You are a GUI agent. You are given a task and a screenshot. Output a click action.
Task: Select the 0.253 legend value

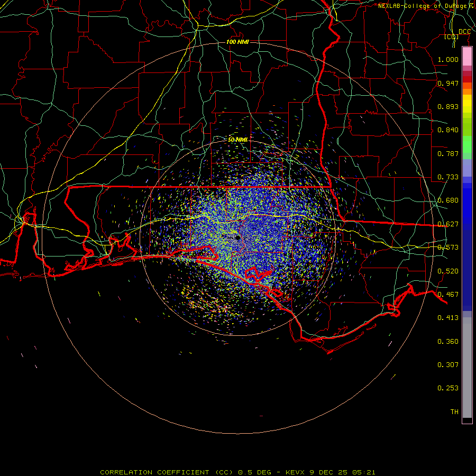(448, 388)
